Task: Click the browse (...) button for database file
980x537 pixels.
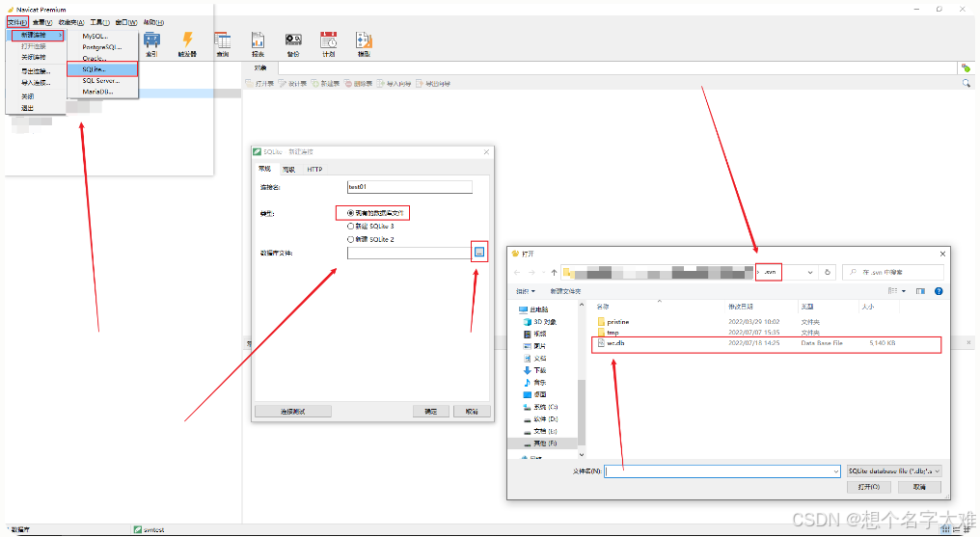Action: [x=479, y=253]
